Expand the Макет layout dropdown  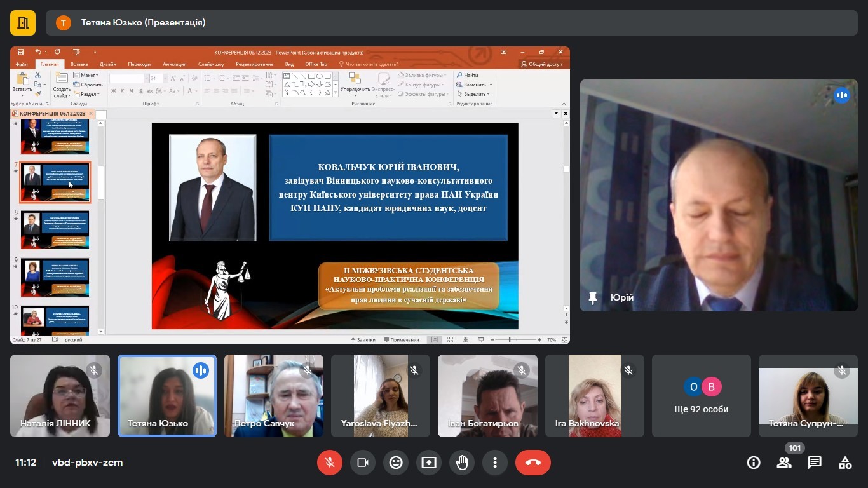coord(88,75)
